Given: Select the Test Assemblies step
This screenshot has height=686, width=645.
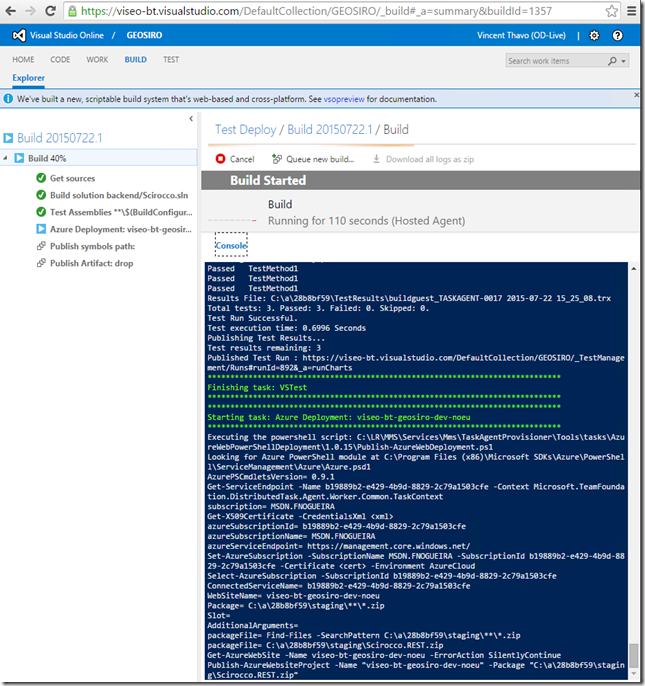Looking at the screenshot, I should pyautogui.click(x=121, y=212).
